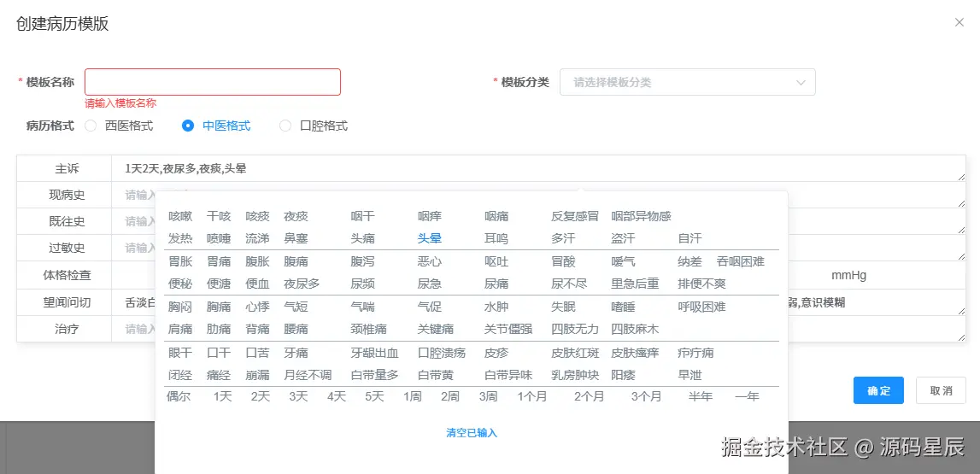Select the 盗汗 symptom

[623, 238]
